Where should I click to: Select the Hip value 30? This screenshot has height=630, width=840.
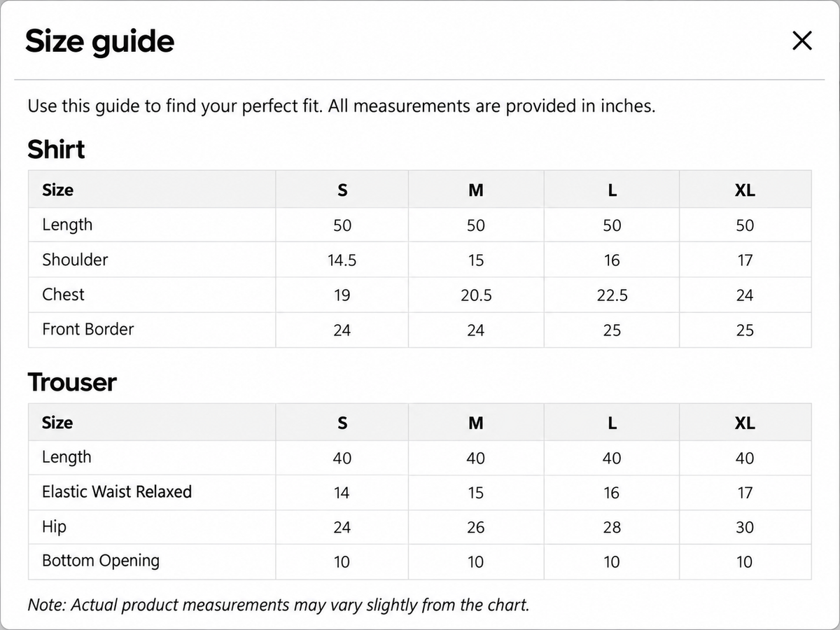pyautogui.click(x=745, y=528)
